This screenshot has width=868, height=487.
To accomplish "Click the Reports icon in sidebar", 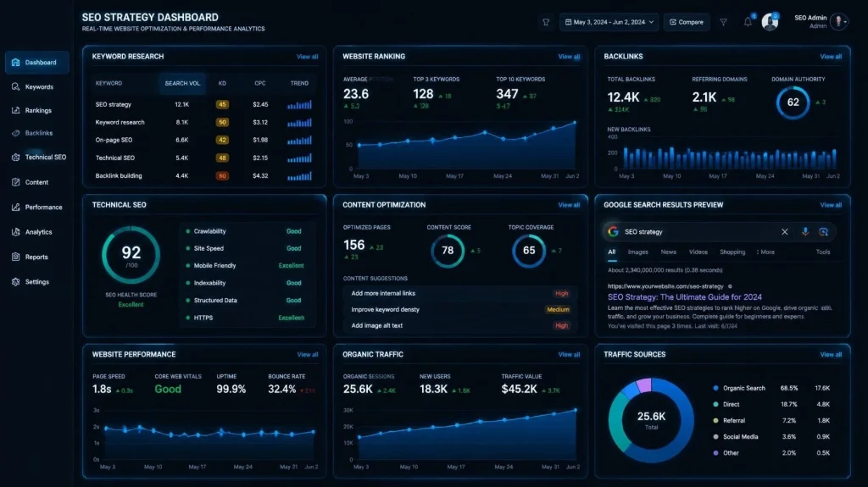I will click(x=15, y=257).
